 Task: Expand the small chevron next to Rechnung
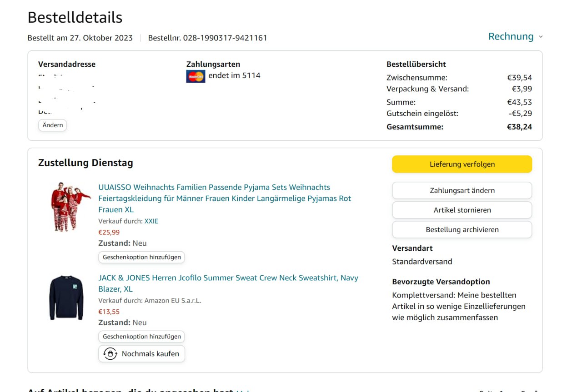click(x=541, y=37)
